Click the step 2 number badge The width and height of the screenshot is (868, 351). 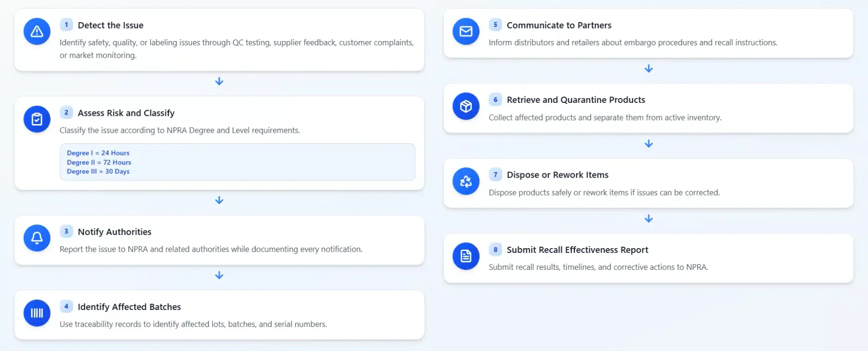67,112
